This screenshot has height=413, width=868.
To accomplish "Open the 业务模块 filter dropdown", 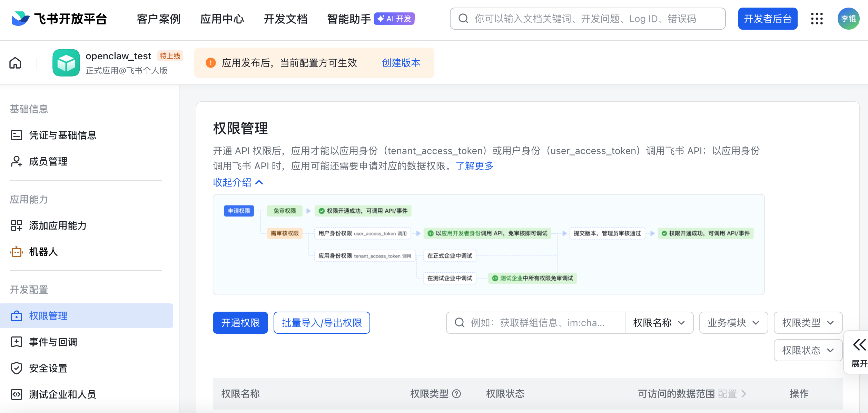I will (x=733, y=323).
